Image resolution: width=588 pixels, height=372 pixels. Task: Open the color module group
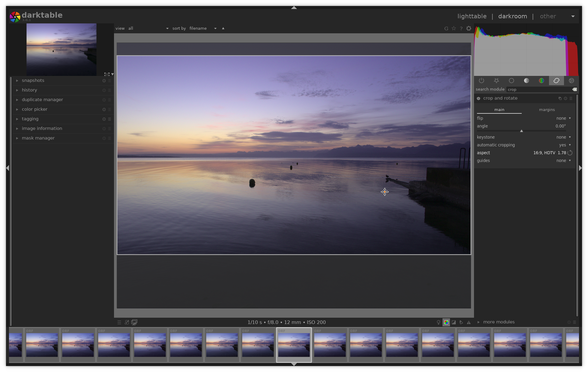(x=541, y=81)
